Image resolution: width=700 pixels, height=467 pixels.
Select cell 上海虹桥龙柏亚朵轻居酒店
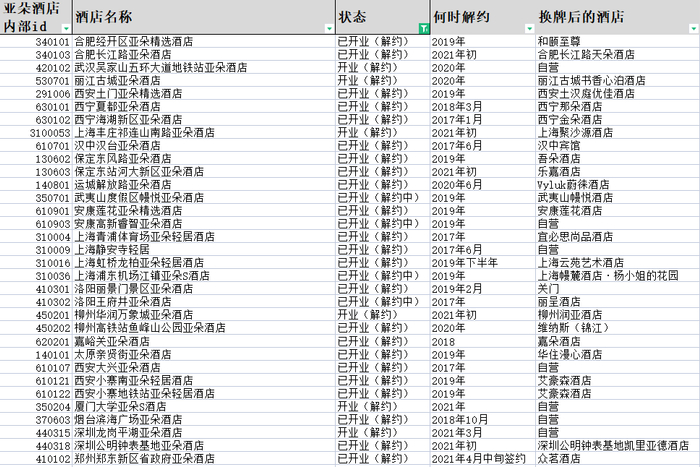(x=204, y=263)
